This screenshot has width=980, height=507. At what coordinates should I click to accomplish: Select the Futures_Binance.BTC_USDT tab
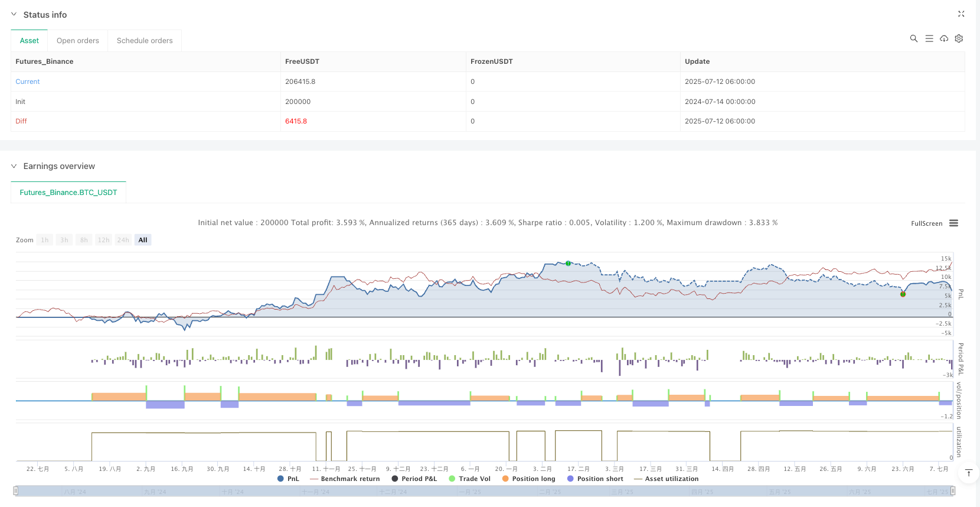point(68,193)
